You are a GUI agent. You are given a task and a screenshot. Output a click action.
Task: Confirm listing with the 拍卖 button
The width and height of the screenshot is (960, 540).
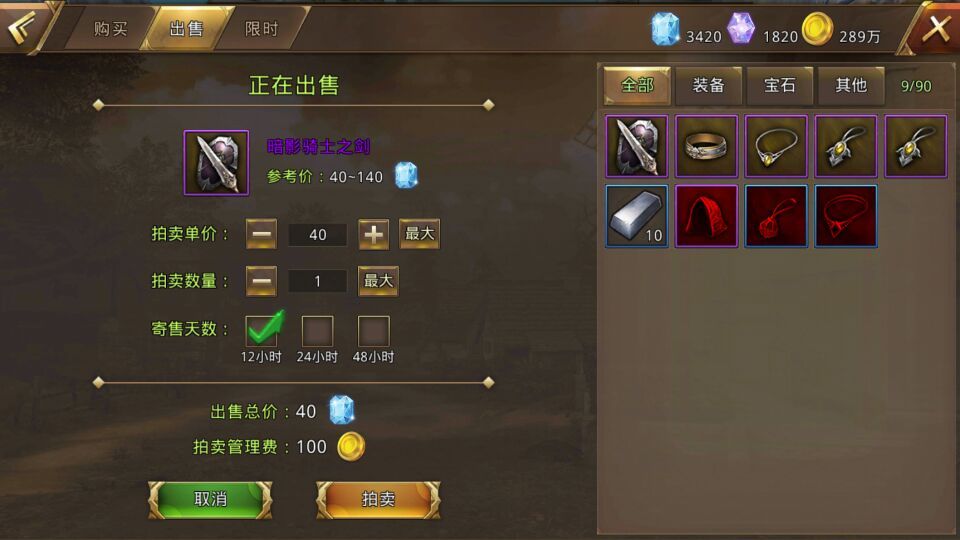click(x=378, y=500)
